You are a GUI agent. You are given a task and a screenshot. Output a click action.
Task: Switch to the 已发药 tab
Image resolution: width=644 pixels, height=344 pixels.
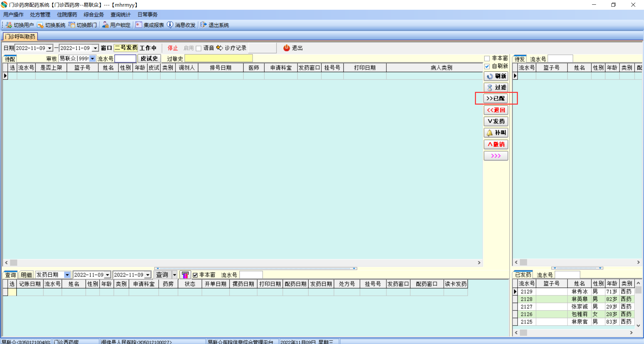pos(523,275)
